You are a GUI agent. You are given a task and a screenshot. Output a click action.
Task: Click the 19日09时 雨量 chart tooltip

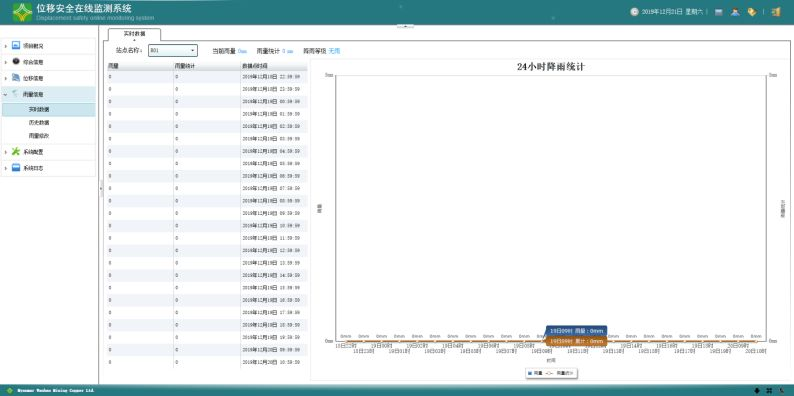577,331
